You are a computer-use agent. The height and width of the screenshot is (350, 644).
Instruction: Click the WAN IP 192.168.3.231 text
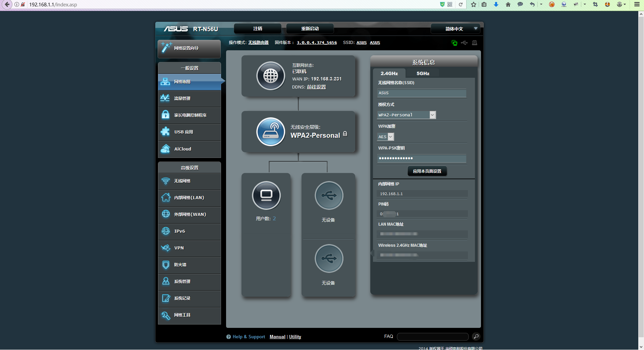point(326,79)
